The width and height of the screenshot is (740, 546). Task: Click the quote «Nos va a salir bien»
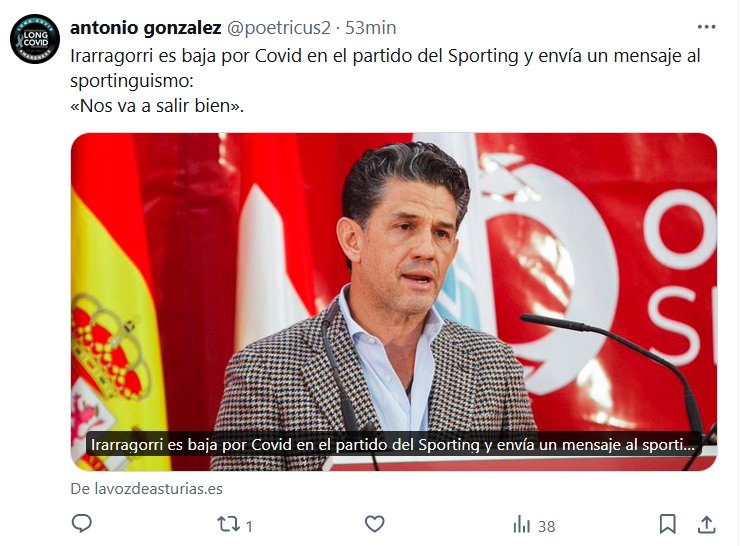(157, 106)
